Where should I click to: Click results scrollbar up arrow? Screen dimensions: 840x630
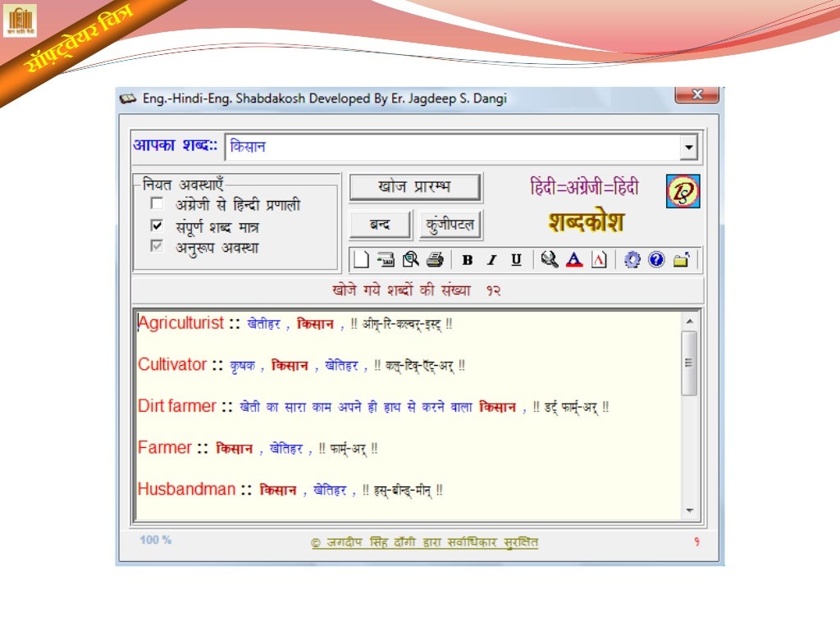(689, 322)
